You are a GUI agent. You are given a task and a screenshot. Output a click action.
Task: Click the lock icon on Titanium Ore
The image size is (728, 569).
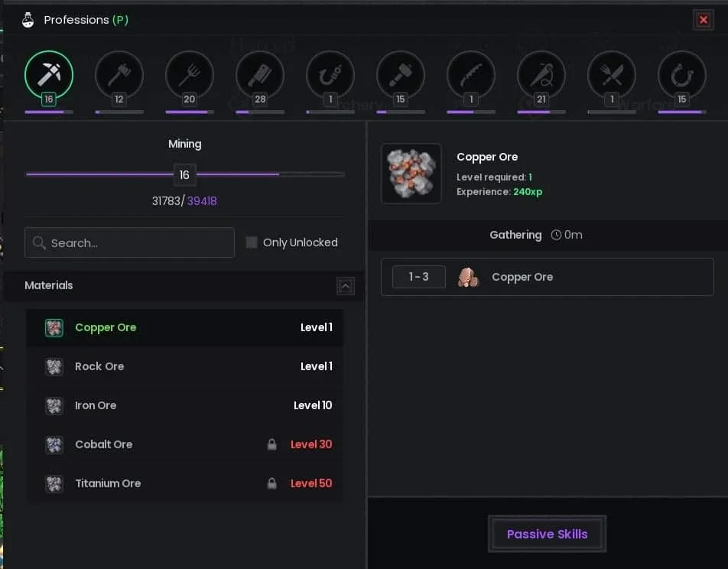[x=272, y=483]
